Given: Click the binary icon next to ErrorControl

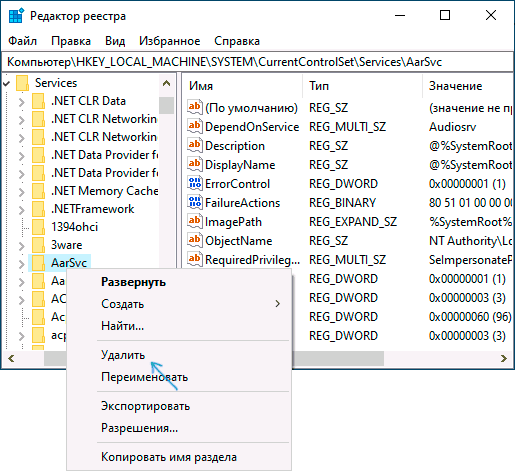Looking at the screenshot, I should point(195,183).
